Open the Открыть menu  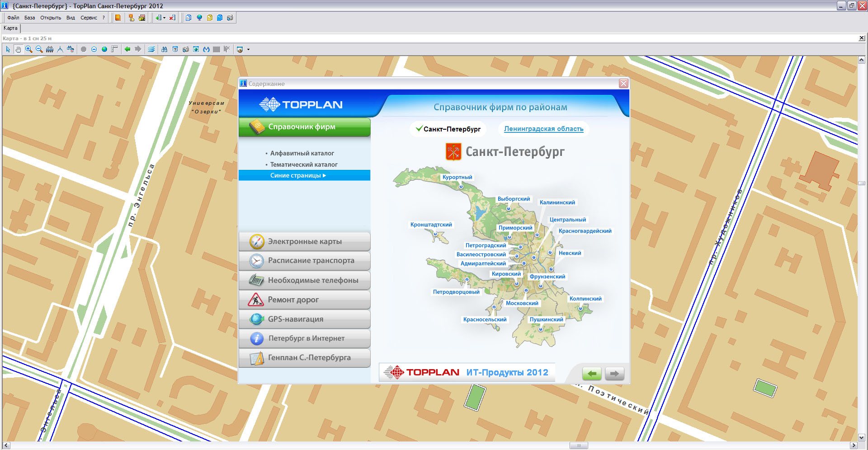pos(51,18)
